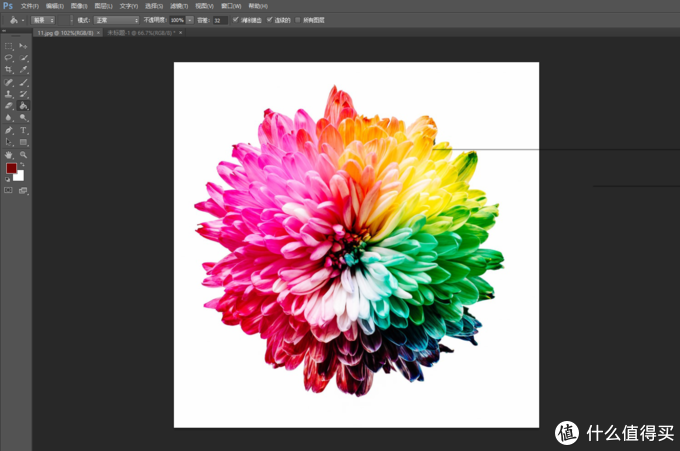Click the opacity 100% input field
Viewport: 680px width, 451px height.
click(x=177, y=20)
